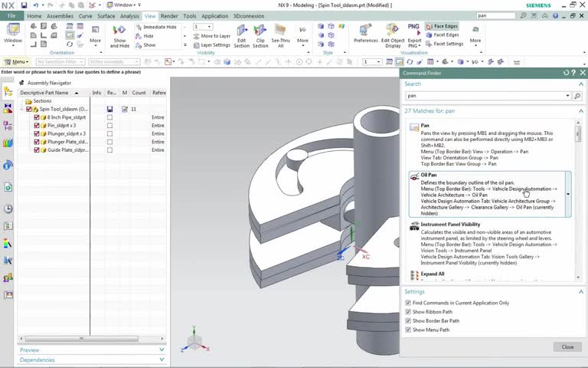Open the File tab

[11, 16]
